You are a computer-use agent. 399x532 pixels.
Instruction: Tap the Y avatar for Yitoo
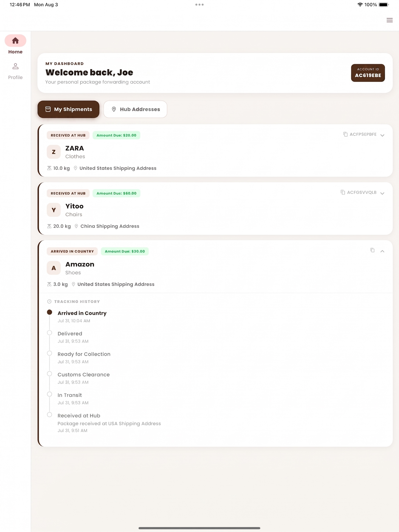tap(54, 210)
